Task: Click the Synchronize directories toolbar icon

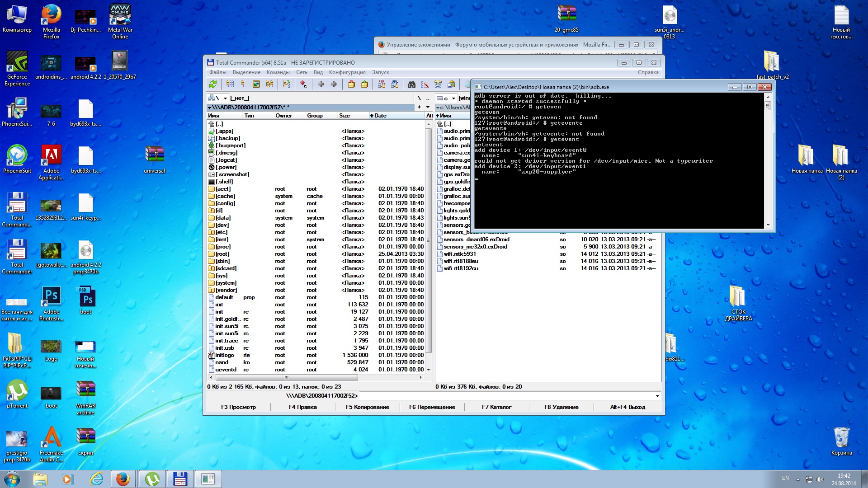Action: (438, 84)
